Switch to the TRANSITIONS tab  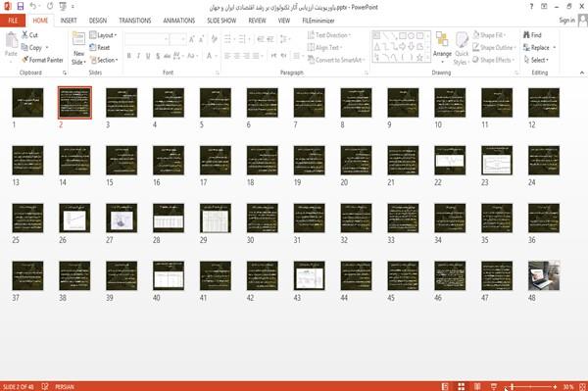135,21
